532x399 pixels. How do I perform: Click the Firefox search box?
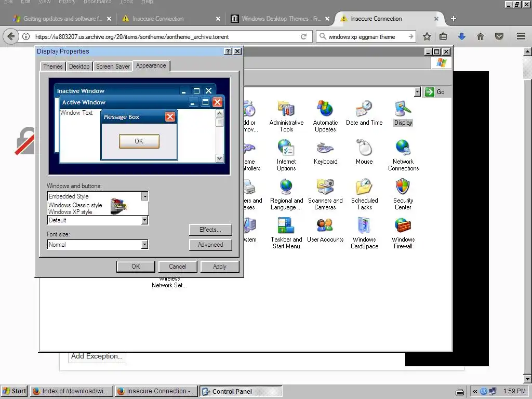tap(366, 37)
